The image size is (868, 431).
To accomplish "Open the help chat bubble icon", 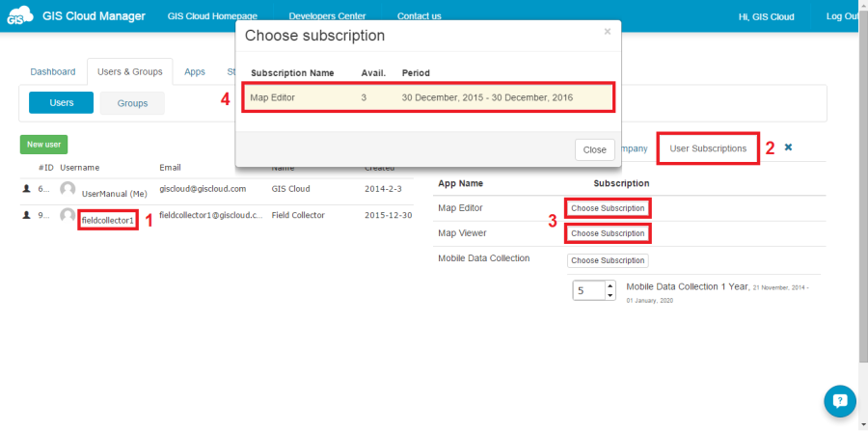I will [x=840, y=401].
